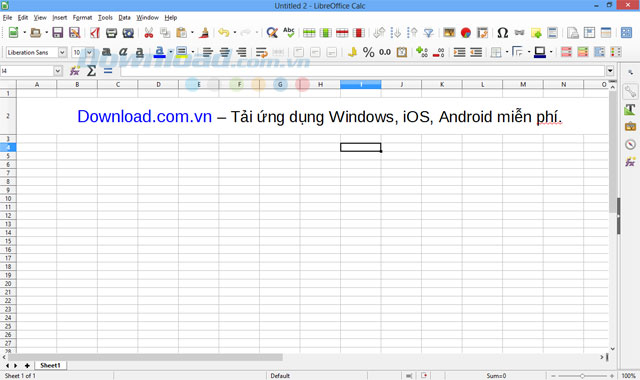Toggle center horizontally alignment
Screen dimensions: 640x380
[224, 52]
